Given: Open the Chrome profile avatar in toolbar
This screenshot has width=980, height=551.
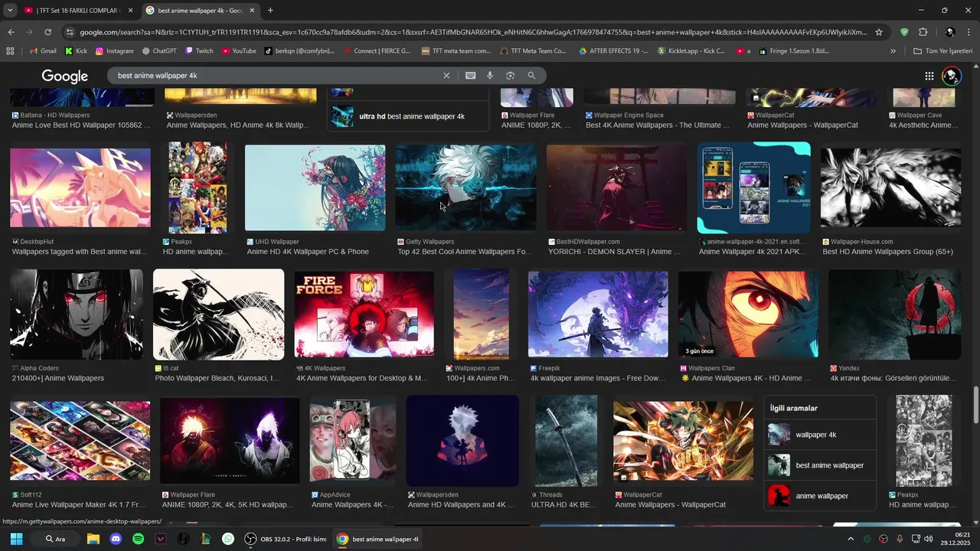Looking at the screenshot, I should click(950, 32).
